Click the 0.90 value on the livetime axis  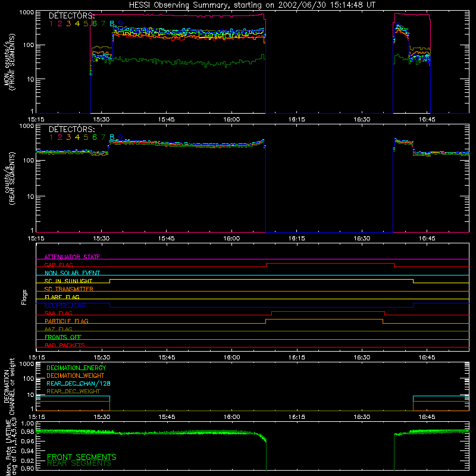(27, 468)
